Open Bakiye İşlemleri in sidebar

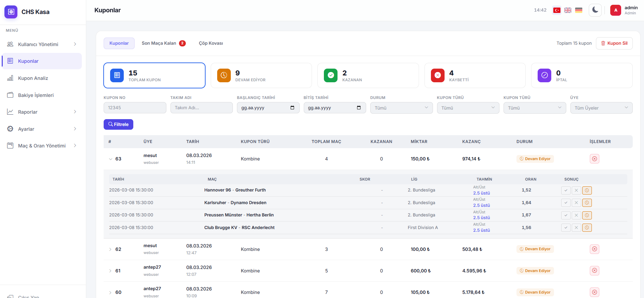(x=42, y=95)
